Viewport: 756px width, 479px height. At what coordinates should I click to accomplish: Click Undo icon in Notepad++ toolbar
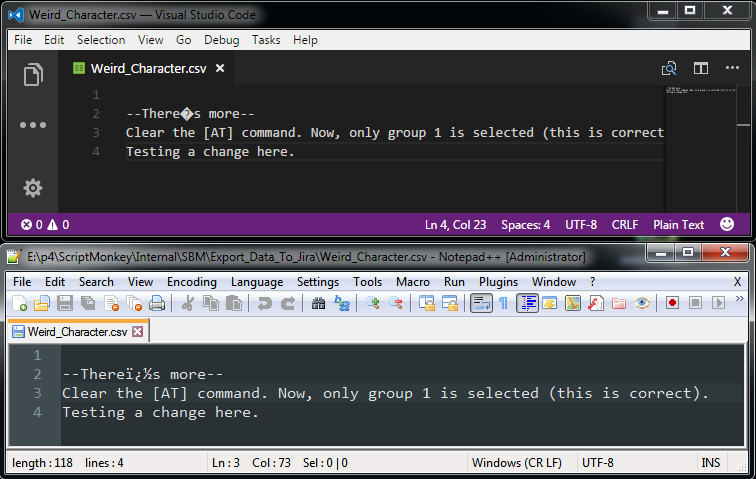tap(265, 303)
